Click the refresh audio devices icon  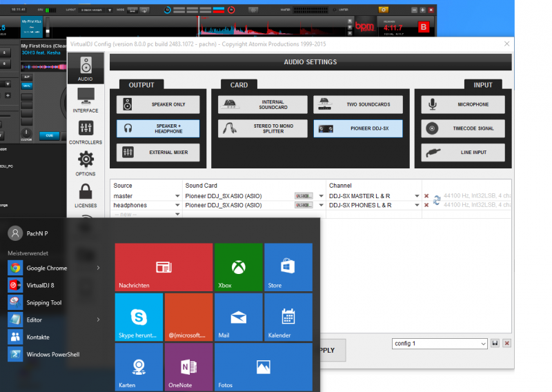pyautogui.click(x=437, y=200)
